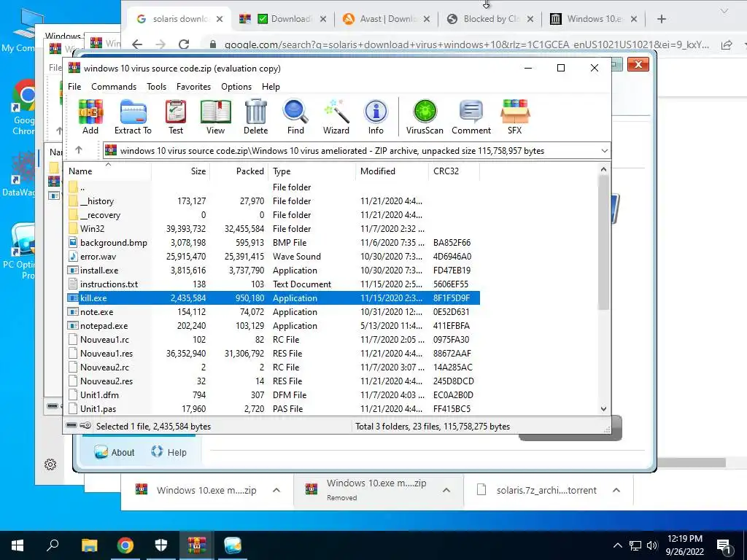747x560 pixels.
Task: Open Windows Security shield on taskbar
Action: [161, 545]
